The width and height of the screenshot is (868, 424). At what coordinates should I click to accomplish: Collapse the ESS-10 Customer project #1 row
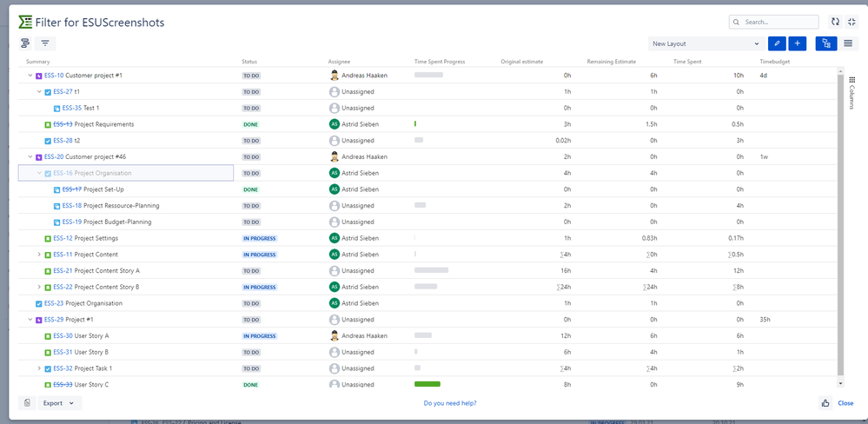(30, 76)
